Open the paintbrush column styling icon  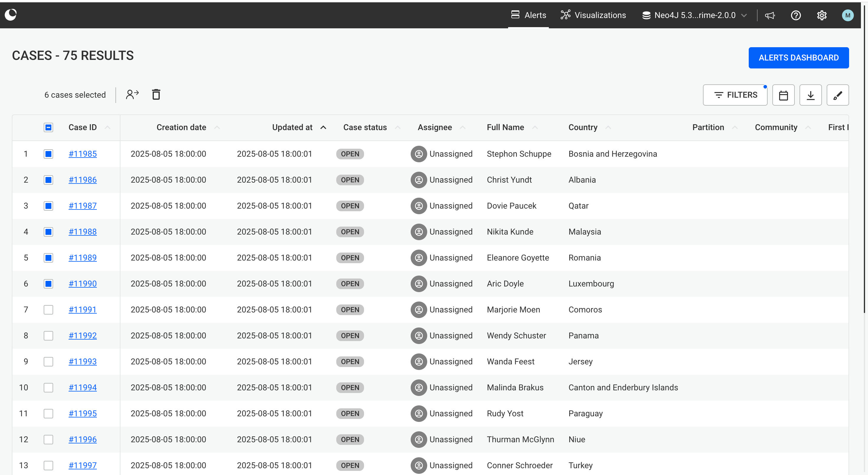[x=837, y=95]
